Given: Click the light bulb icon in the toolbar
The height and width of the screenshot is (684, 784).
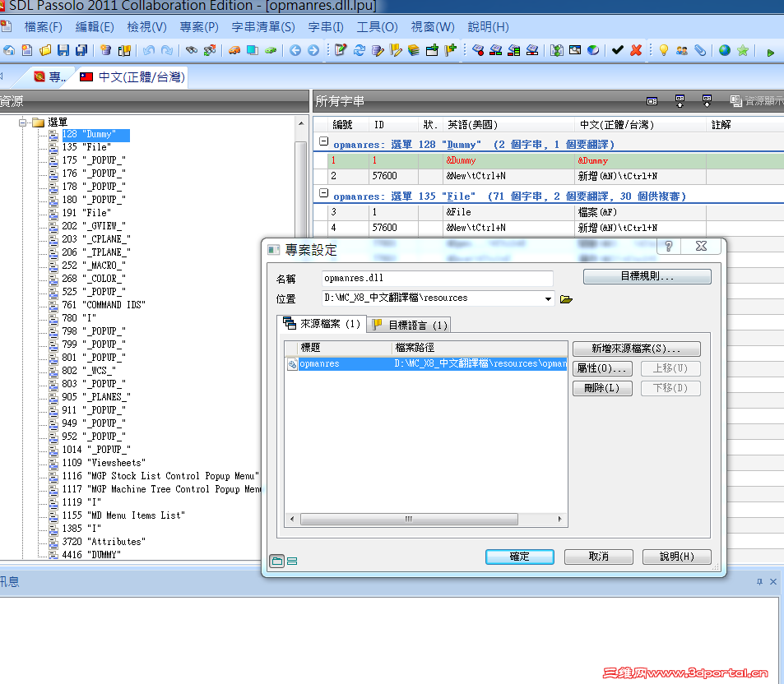Looking at the screenshot, I should tap(664, 50).
